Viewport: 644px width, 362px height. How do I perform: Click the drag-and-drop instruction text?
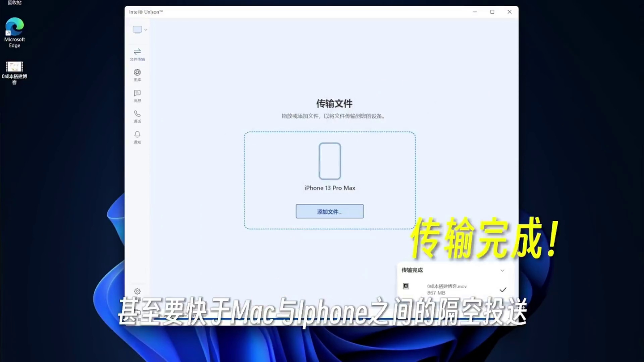[x=333, y=116]
